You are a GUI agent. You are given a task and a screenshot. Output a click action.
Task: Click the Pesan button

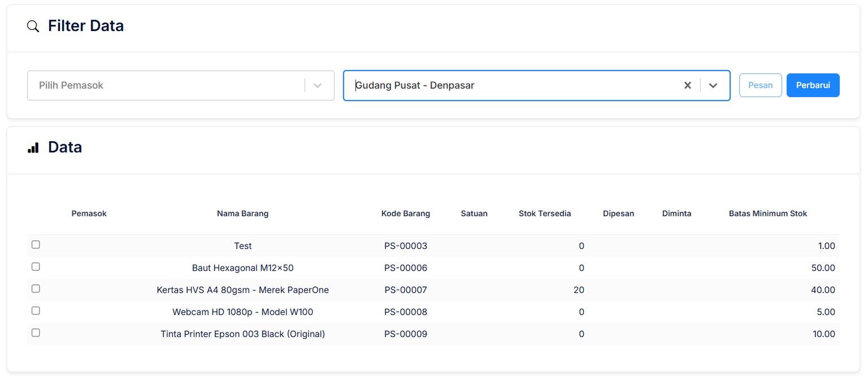point(760,85)
